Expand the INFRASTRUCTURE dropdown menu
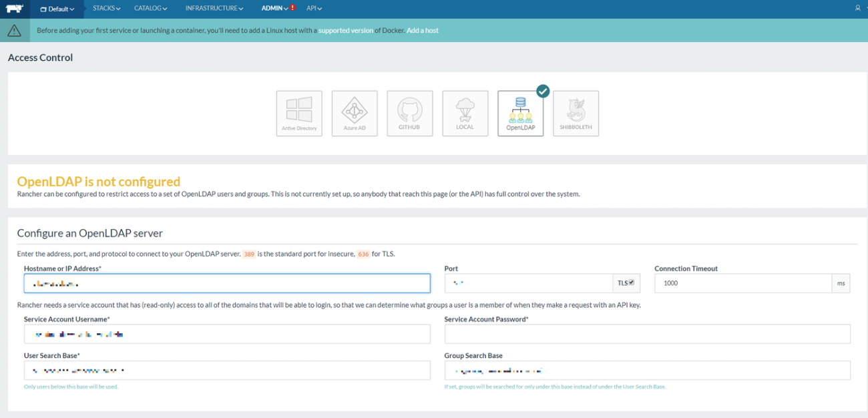 [x=213, y=8]
